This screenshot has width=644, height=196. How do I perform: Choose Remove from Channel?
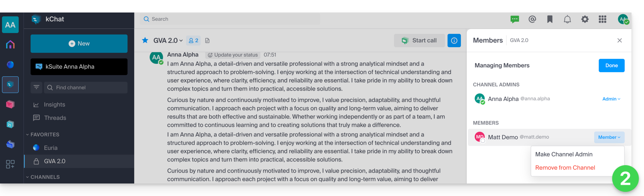pos(565,168)
